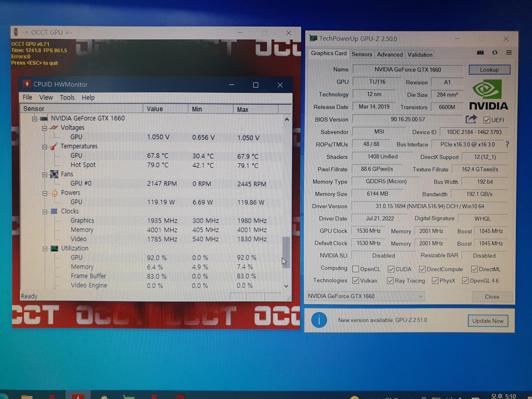
Task: Click the Driver Version field in GPU-Z
Action: click(x=429, y=206)
